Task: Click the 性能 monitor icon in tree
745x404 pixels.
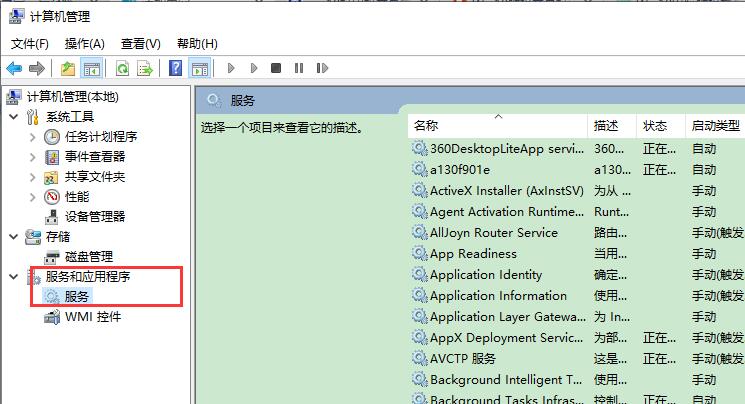Action: tap(52, 197)
